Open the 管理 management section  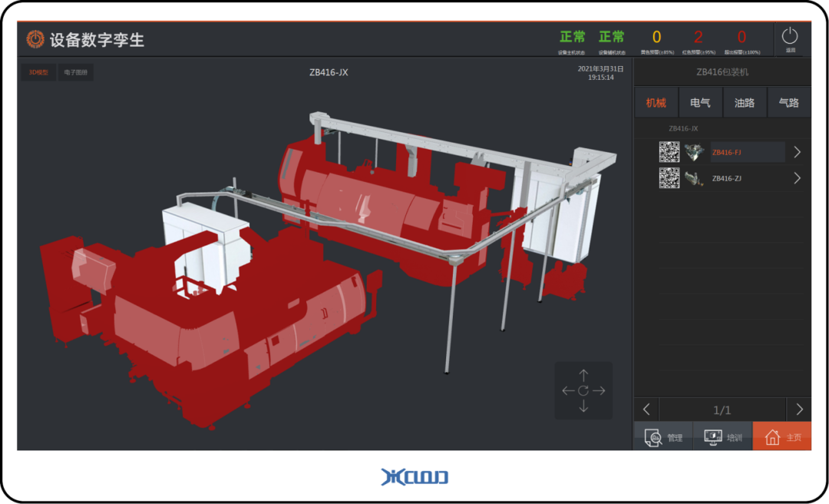[663, 436]
